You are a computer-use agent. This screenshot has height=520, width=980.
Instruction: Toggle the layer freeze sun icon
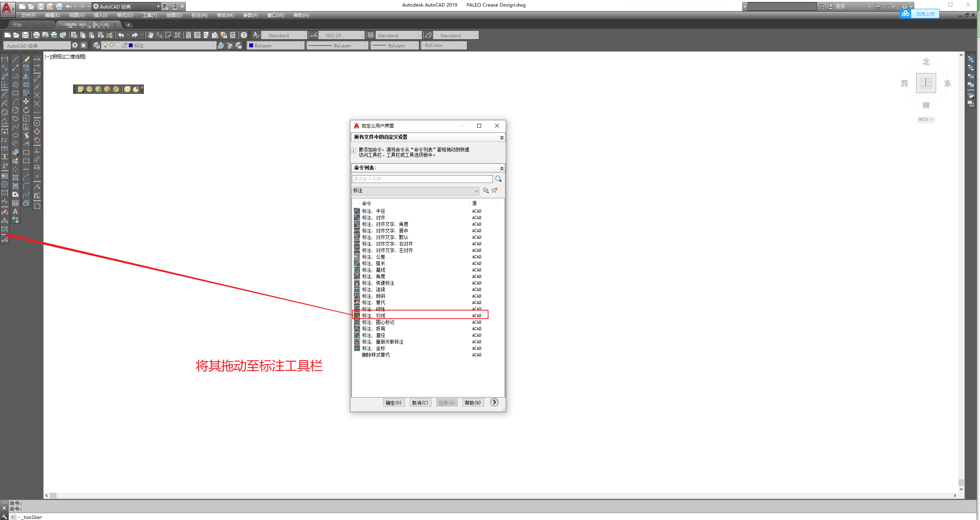112,45
